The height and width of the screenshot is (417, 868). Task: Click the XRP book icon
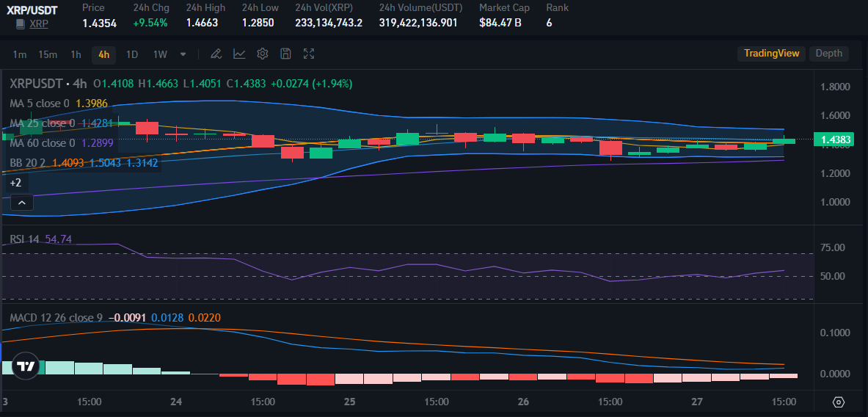(x=21, y=23)
